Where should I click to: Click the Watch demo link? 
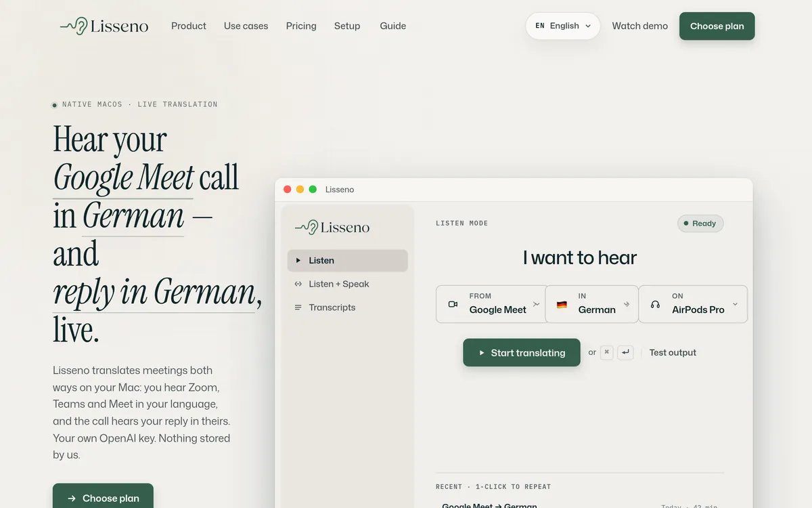coord(640,26)
